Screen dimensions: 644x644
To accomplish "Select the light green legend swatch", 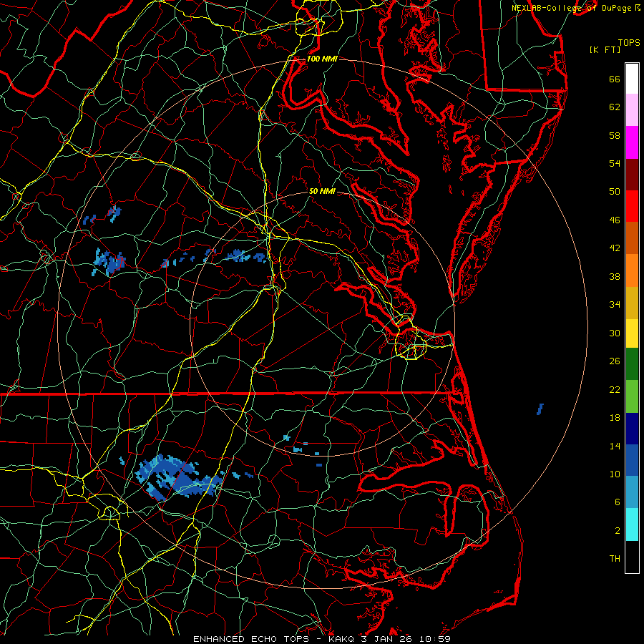I will pos(632,396).
